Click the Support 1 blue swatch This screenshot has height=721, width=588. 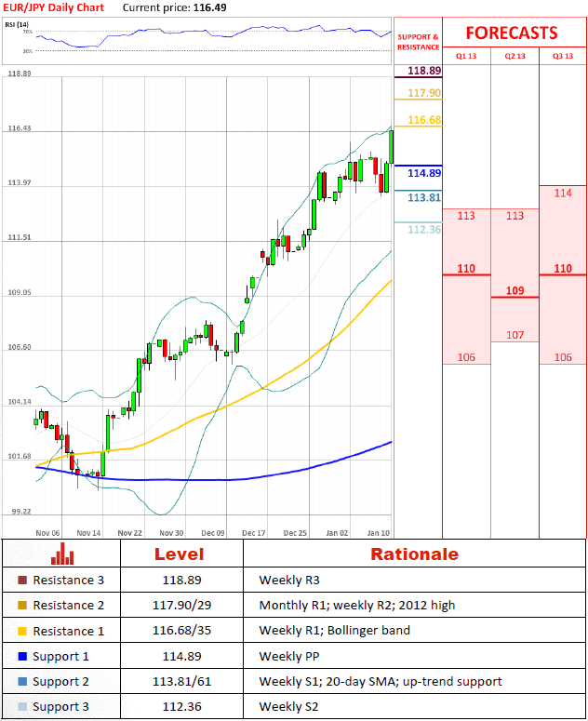[x=22, y=656]
